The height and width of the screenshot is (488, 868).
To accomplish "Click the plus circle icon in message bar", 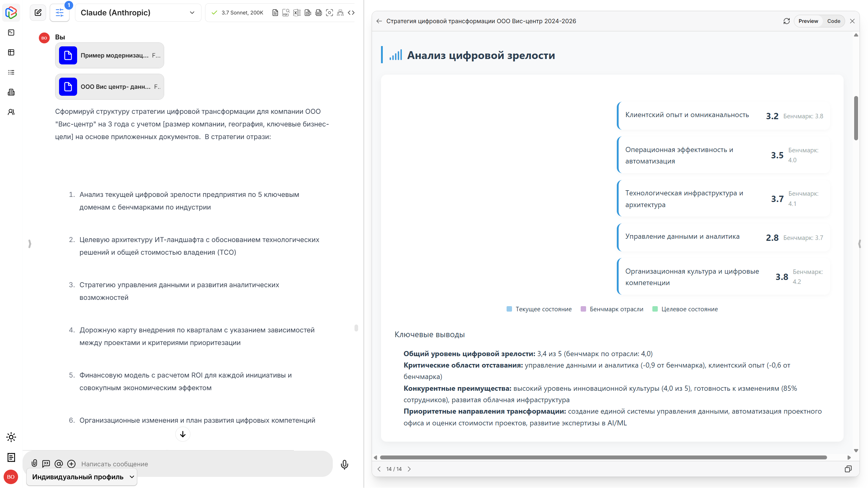I will point(71,464).
